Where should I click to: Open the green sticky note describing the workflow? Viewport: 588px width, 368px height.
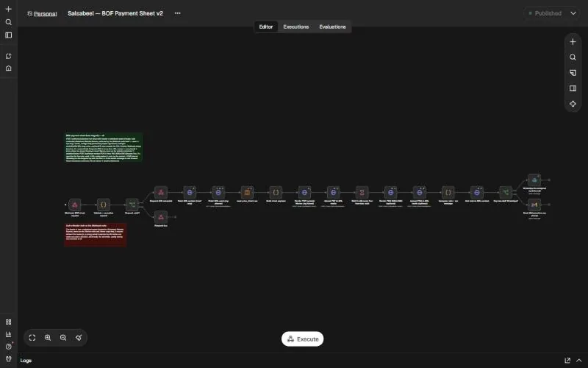coord(104,148)
